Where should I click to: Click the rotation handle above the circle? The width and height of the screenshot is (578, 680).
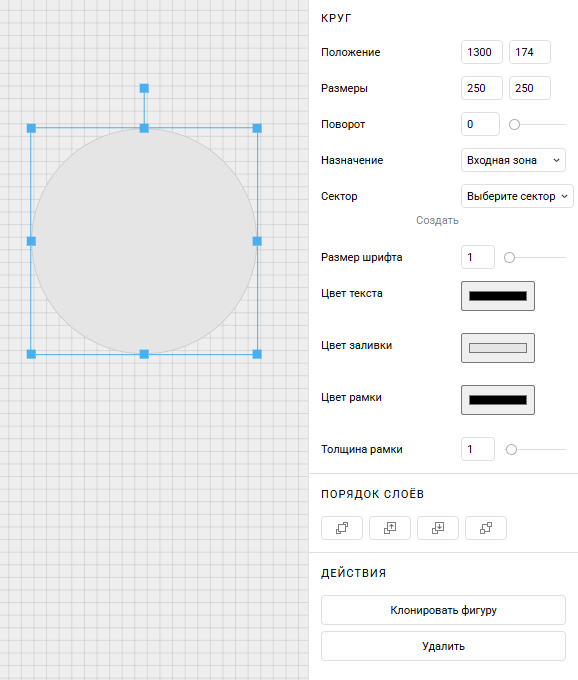[x=144, y=88]
